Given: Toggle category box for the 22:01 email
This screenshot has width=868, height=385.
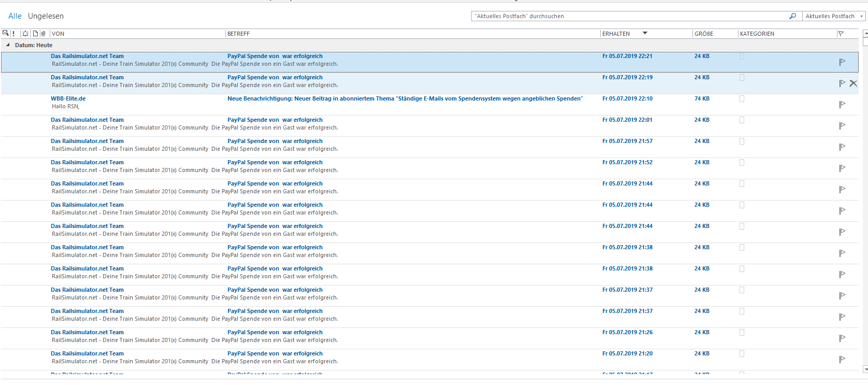Looking at the screenshot, I should click(742, 120).
